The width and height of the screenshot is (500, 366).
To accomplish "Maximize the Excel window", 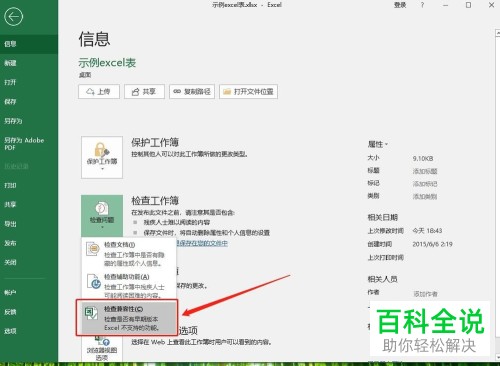I will 468,5.
